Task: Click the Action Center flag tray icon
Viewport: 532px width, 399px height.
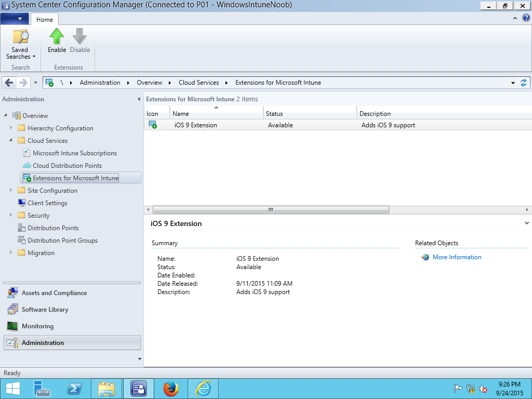Action: click(x=458, y=389)
